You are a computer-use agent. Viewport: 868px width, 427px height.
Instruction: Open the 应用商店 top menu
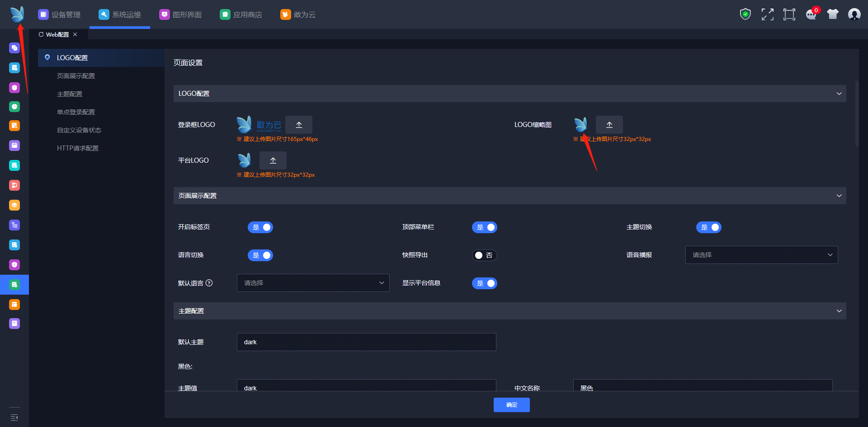pyautogui.click(x=241, y=14)
